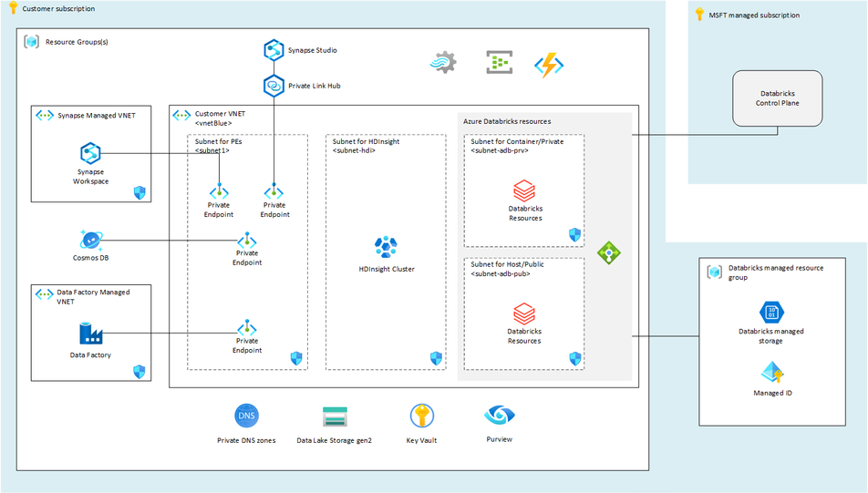The width and height of the screenshot is (868, 493).
Task: Click the Data Lake Storage gen2 icon
Action: click(335, 417)
